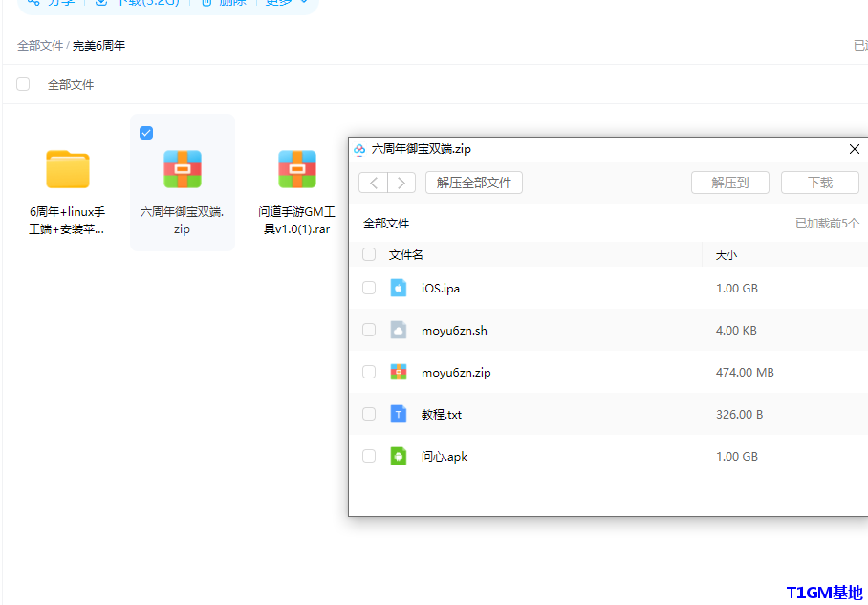Click the 完美6周年 breadcrumb item
This screenshot has width=868, height=605.
(99, 45)
